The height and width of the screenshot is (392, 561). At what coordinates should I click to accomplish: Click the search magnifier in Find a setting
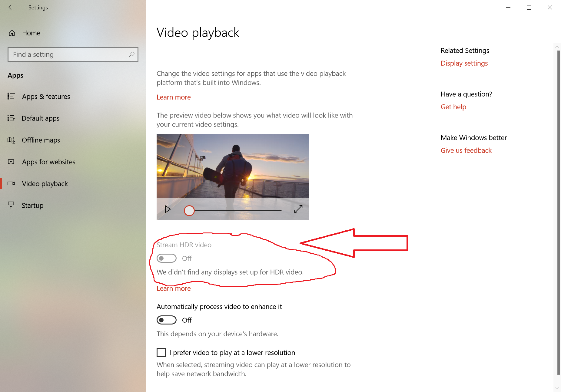click(131, 54)
